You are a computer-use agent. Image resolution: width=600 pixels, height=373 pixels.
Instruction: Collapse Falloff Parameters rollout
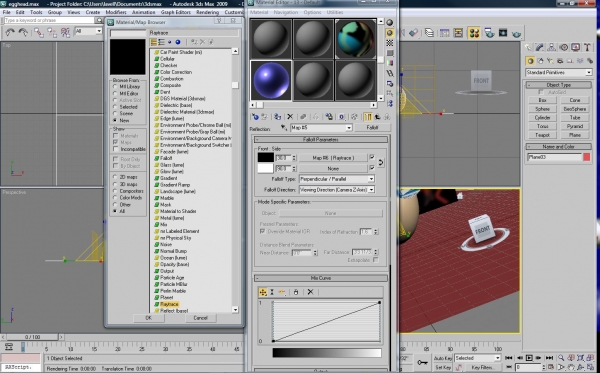pos(321,140)
